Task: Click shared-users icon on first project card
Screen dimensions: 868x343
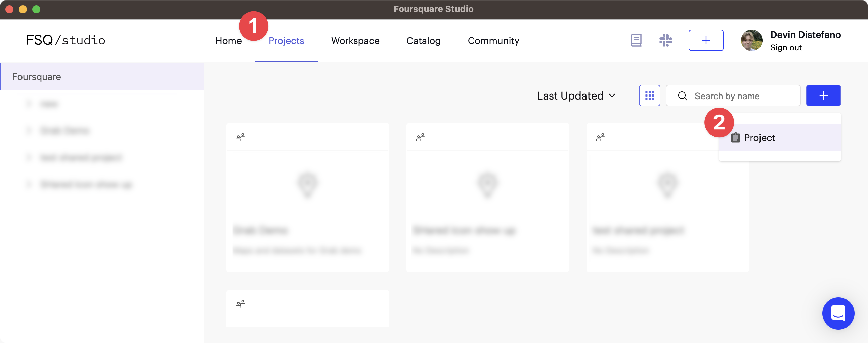Action: 240,137
